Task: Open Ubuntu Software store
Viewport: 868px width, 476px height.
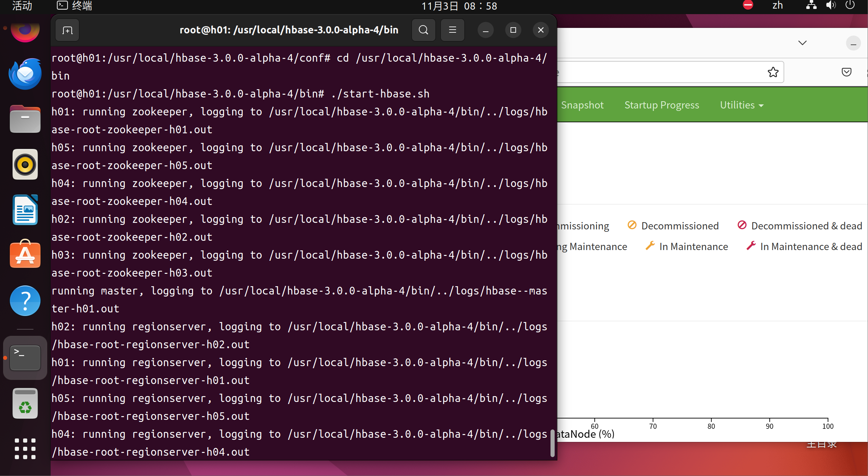Action: point(25,255)
